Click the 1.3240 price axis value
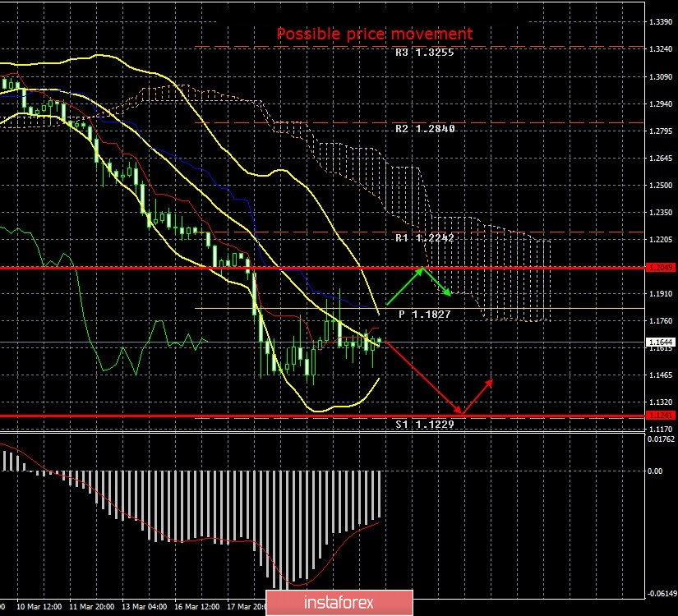Viewport: 678px width, 616px height. (x=661, y=49)
